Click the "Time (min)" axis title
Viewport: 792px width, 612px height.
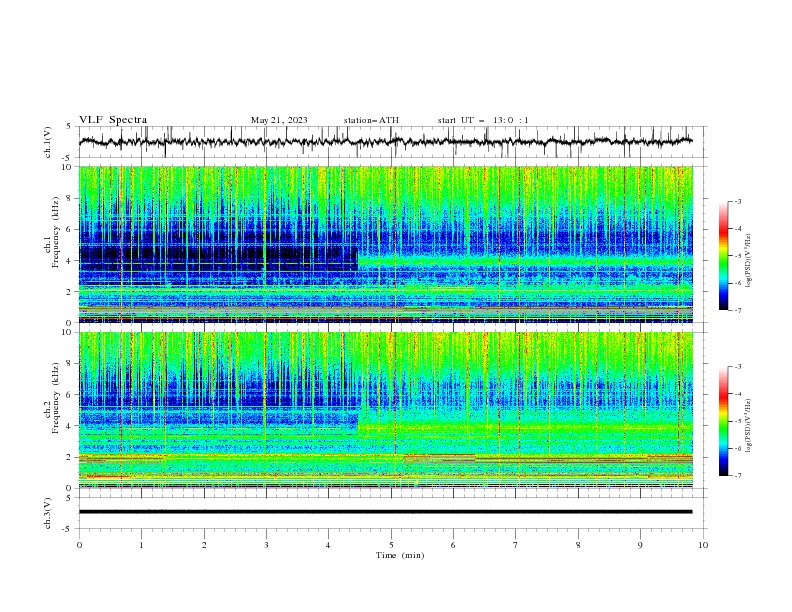tap(400, 555)
